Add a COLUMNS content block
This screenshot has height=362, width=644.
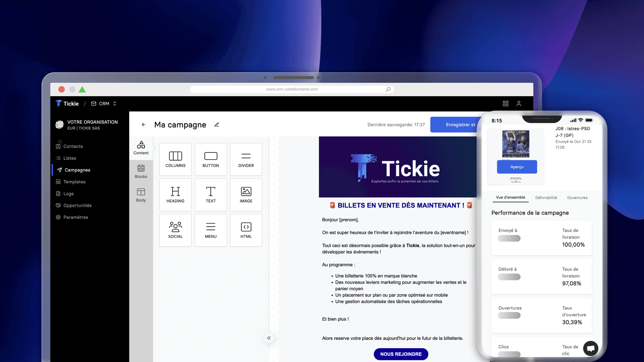click(175, 159)
